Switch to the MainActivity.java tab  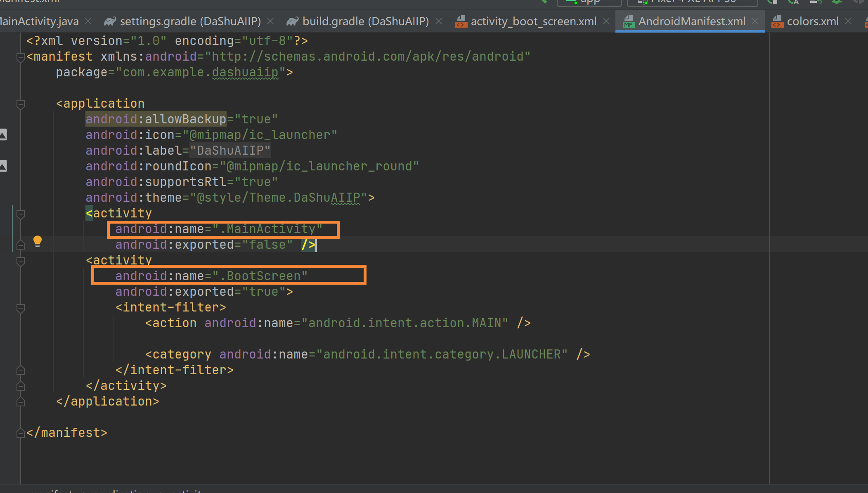pyautogui.click(x=39, y=21)
